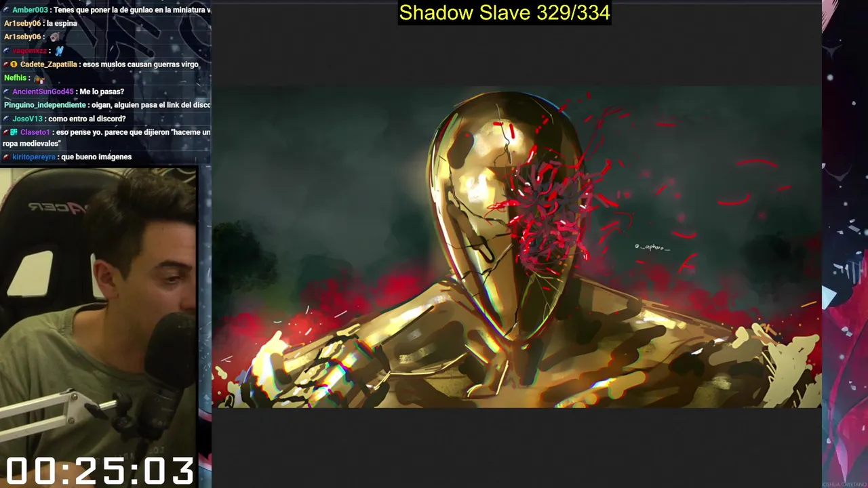The height and width of the screenshot is (488, 868).
Task: Click the 'la espina' chat message
Action: (x=62, y=24)
